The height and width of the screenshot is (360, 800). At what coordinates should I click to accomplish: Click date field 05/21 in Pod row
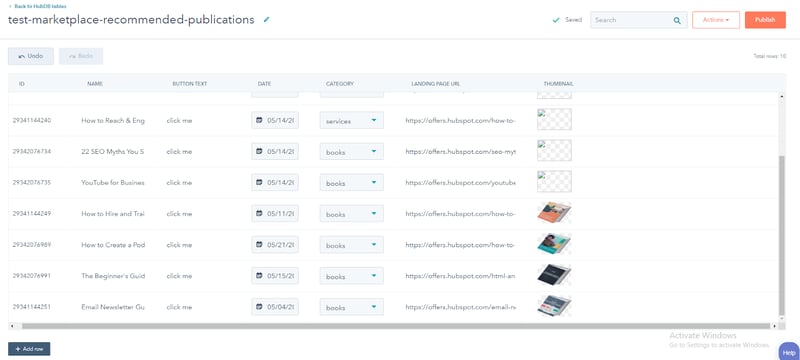pos(275,245)
